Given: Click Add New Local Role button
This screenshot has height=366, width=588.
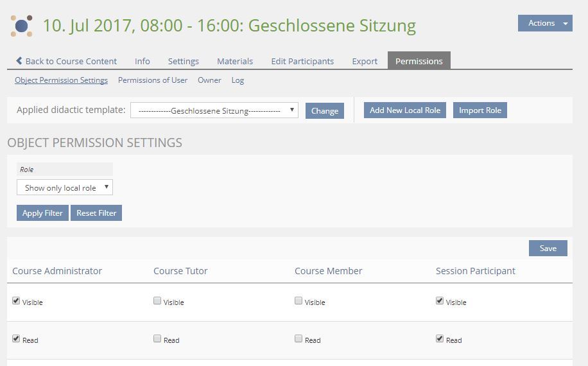Looking at the screenshot, I should click(404, 110).
